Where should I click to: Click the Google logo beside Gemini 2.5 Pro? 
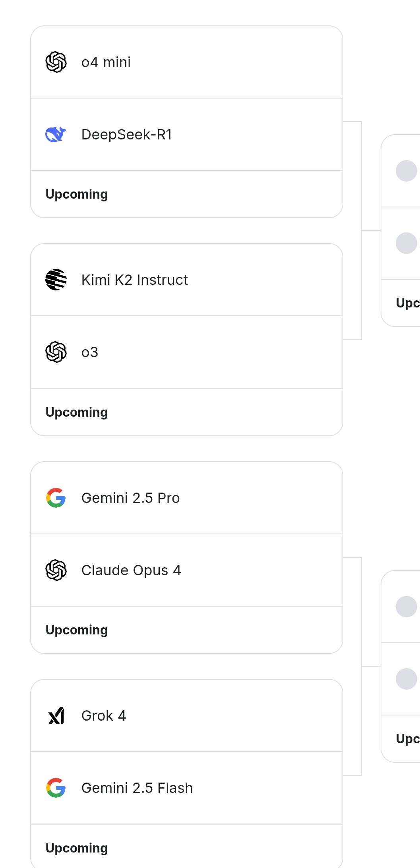pyautogui.click(x=56, y=498)
